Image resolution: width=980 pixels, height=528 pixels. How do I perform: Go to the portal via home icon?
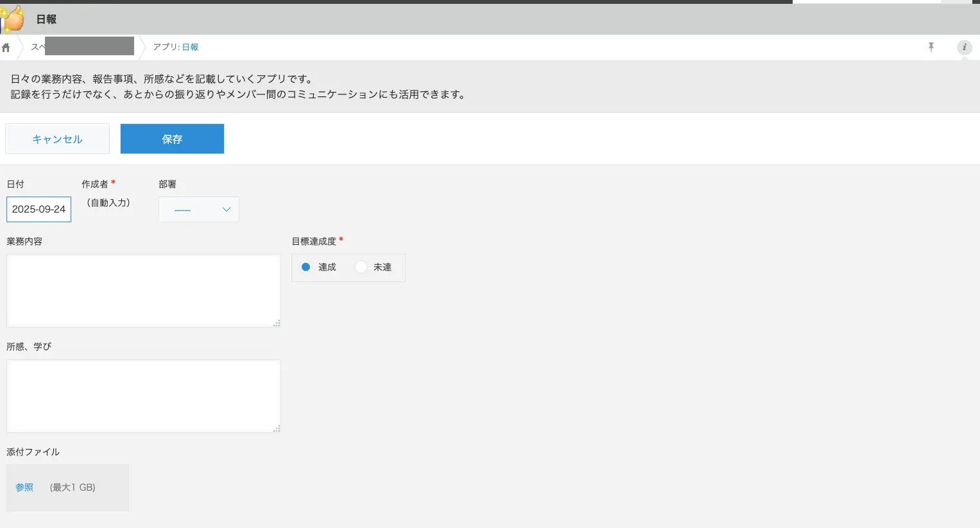click(x=6, y=48)
